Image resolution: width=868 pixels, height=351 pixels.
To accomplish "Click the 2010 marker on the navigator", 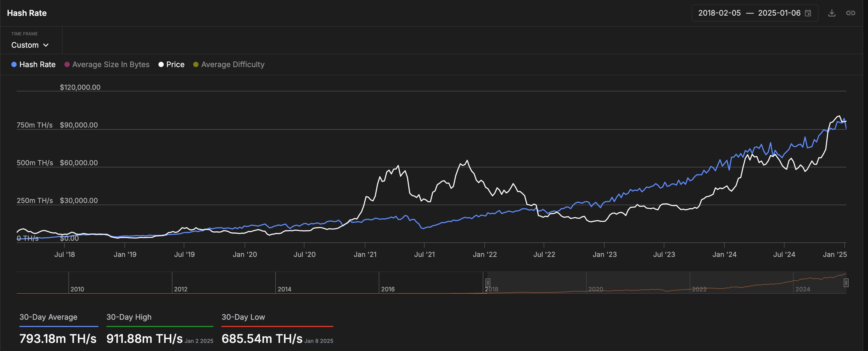I will [x=77, y=289].
